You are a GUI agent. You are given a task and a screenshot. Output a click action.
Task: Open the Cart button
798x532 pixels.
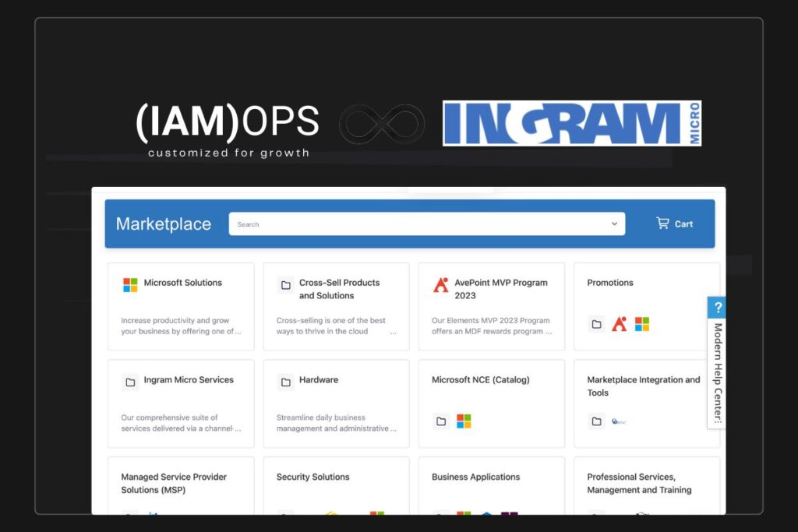(675, 224)
